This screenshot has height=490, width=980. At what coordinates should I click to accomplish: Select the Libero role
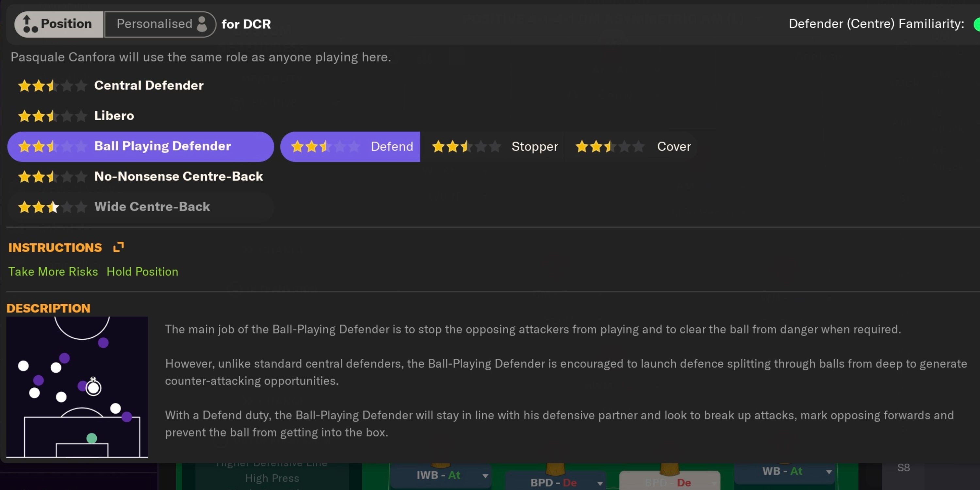[x=114, y=116]
